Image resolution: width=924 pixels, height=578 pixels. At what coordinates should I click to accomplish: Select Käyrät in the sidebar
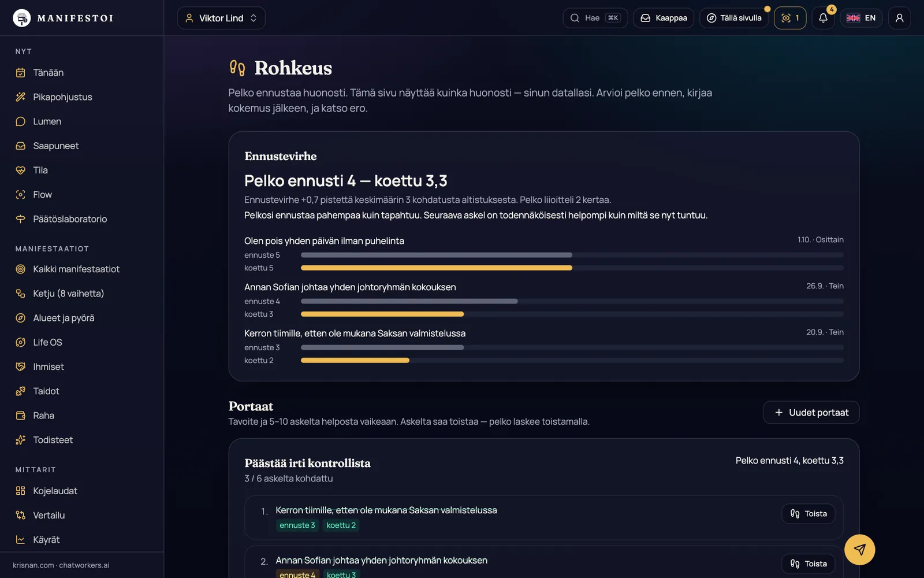[x=46, y=540]
